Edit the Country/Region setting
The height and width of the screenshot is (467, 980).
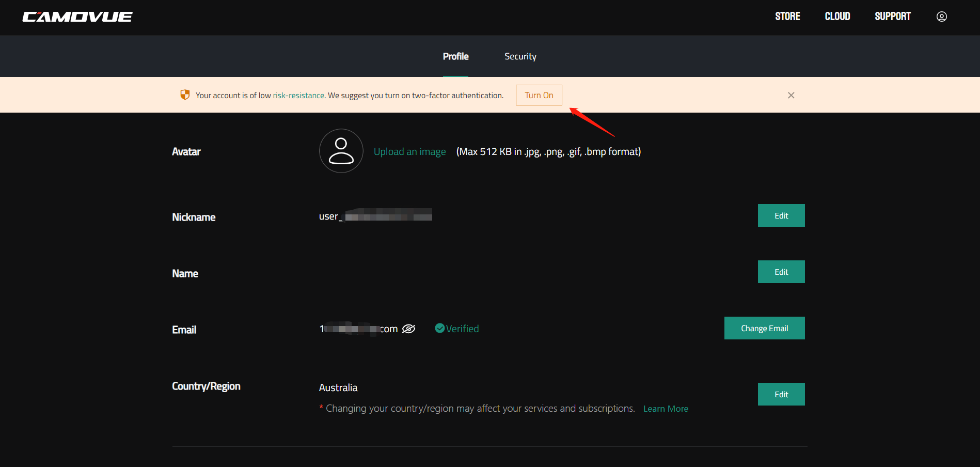point(781,394)
